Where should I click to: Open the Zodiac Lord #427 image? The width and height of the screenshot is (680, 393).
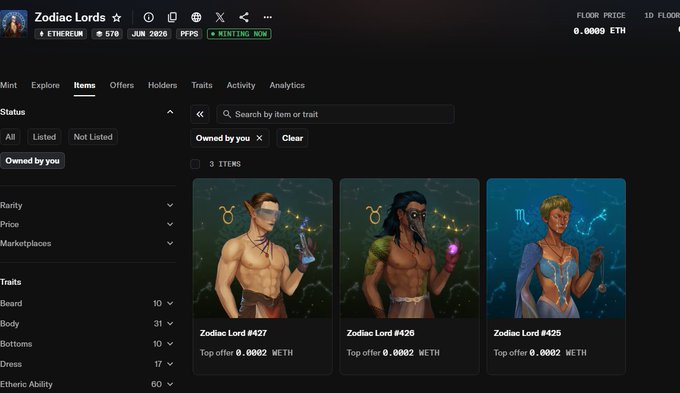pyautogui.click(x=263, y=249)
